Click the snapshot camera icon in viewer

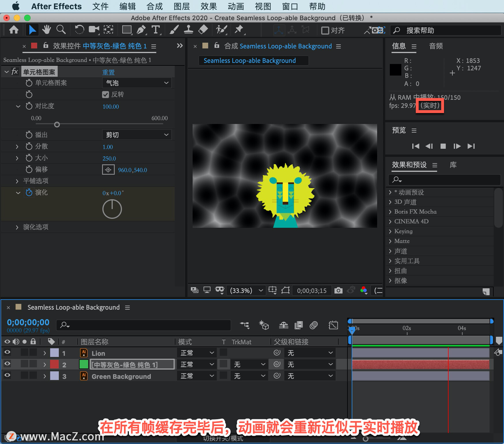pyautogui.click(x=338, y=290)
